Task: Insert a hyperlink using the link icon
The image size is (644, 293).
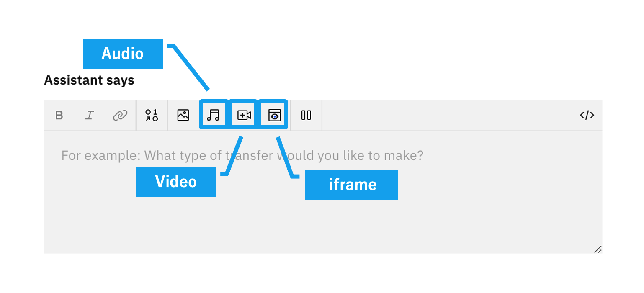Action: (x=120, y=115)
